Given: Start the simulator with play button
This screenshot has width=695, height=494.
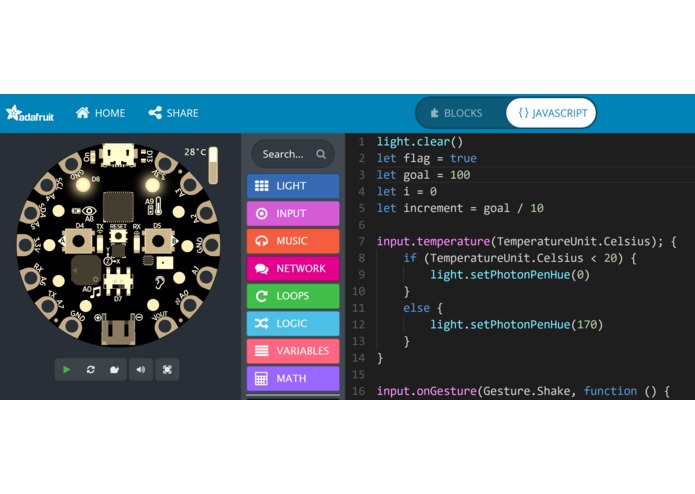Looking at the screenshot, I should point(66,370).
